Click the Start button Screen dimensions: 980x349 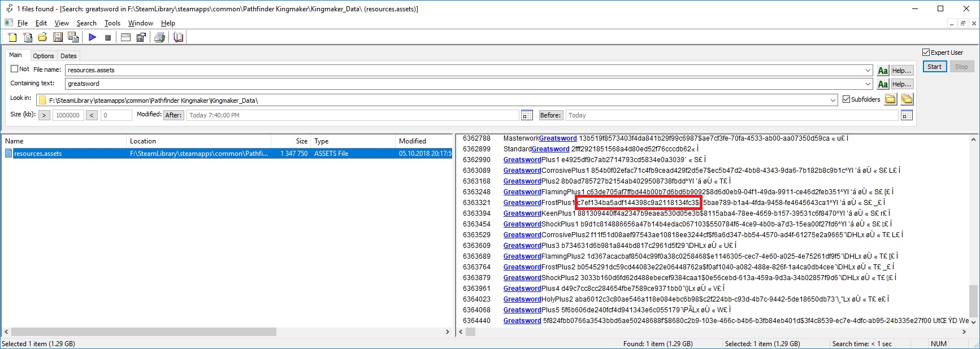coord(935,67)
